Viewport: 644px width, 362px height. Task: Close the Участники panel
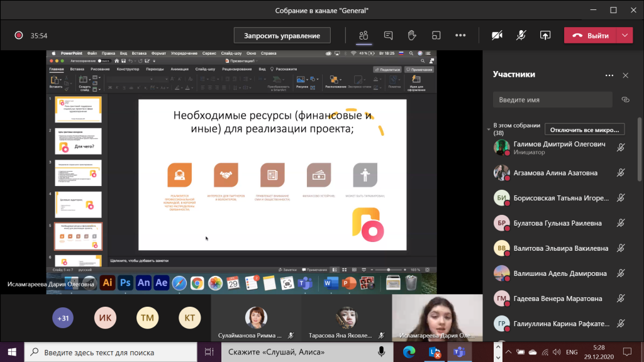tap(626, 75)
